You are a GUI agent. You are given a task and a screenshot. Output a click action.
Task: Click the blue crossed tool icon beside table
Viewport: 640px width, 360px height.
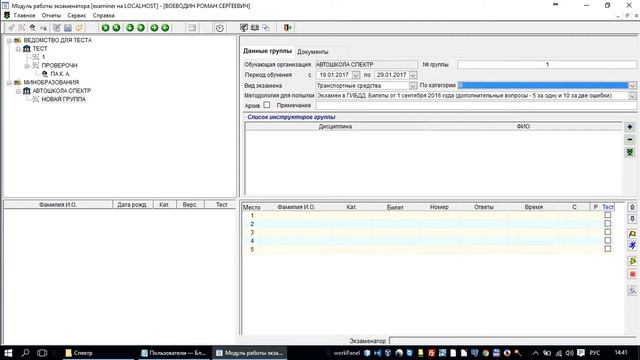pyautogui.click(x=632, y=245)
